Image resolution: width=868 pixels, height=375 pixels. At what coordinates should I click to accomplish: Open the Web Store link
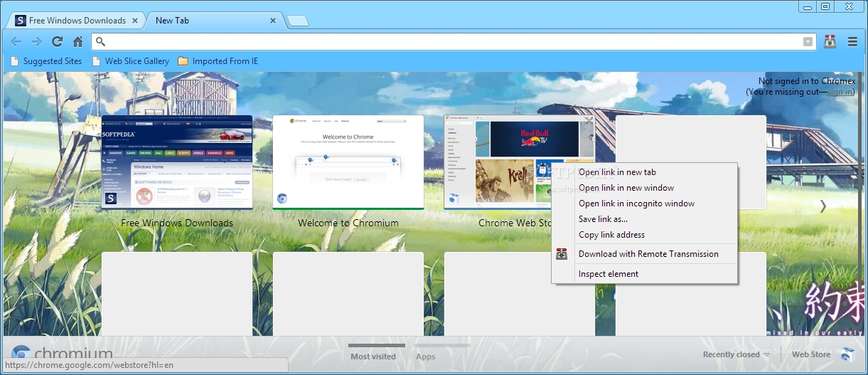(x=811, y=354)
